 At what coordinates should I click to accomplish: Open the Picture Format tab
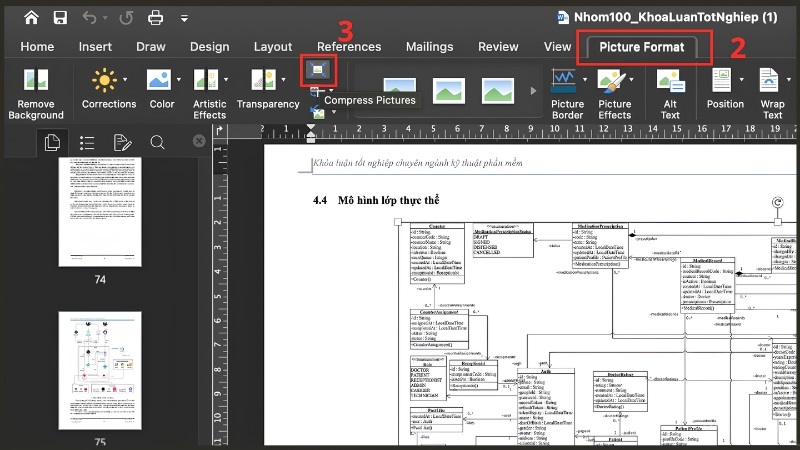pos(642,47)
